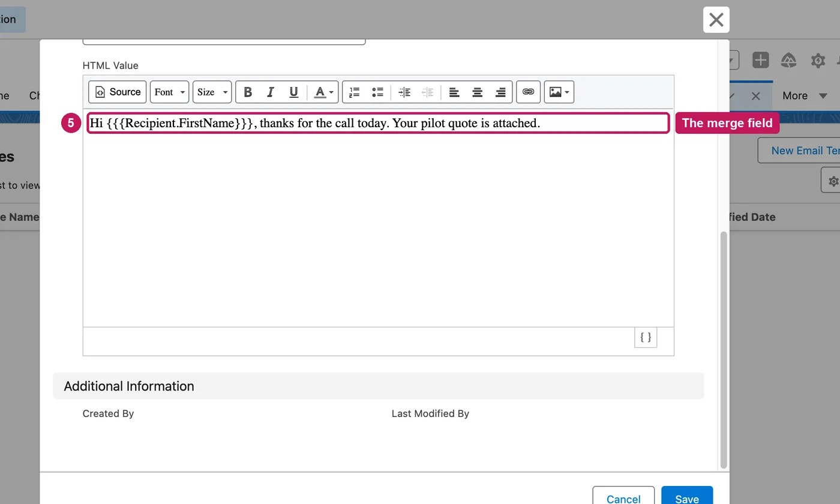Open the text color picker
The width and height of the screenshot is (840, 504).
[x=324, y=92]
